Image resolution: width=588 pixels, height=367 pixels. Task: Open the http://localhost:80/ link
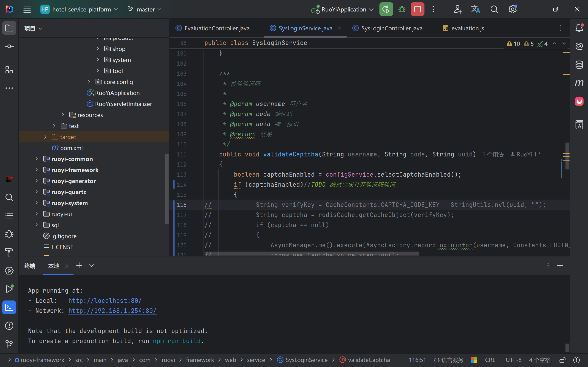point(105,300)
